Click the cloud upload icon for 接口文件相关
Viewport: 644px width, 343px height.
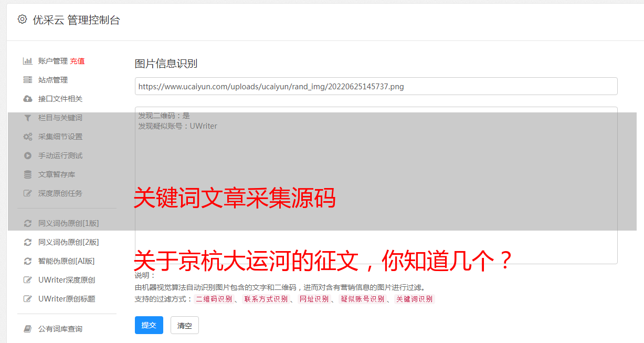click(28, 99)
